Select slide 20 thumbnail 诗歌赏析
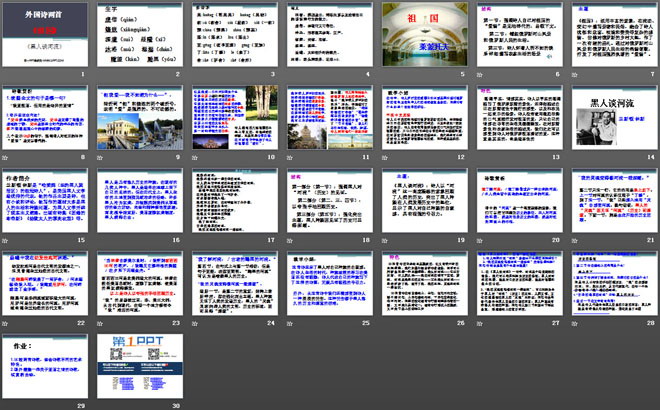660x410 pixels. 520,200
